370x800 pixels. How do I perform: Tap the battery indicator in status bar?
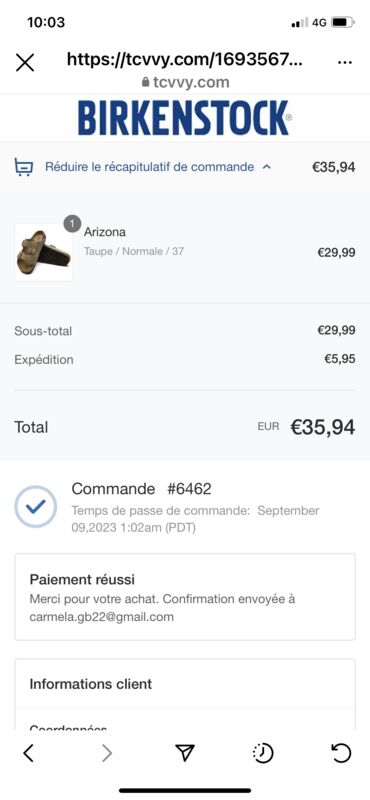click(x=342, y=22)
